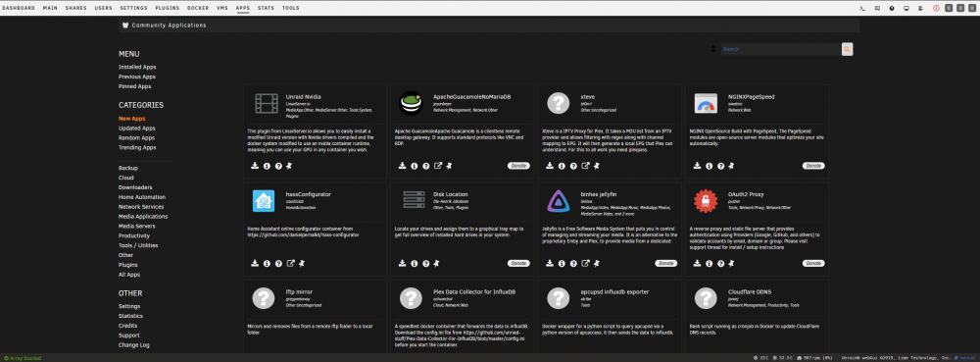Install NGINXPageSpeed via download icon
This screenshot has width=980, height=362.
click(698, 166)
